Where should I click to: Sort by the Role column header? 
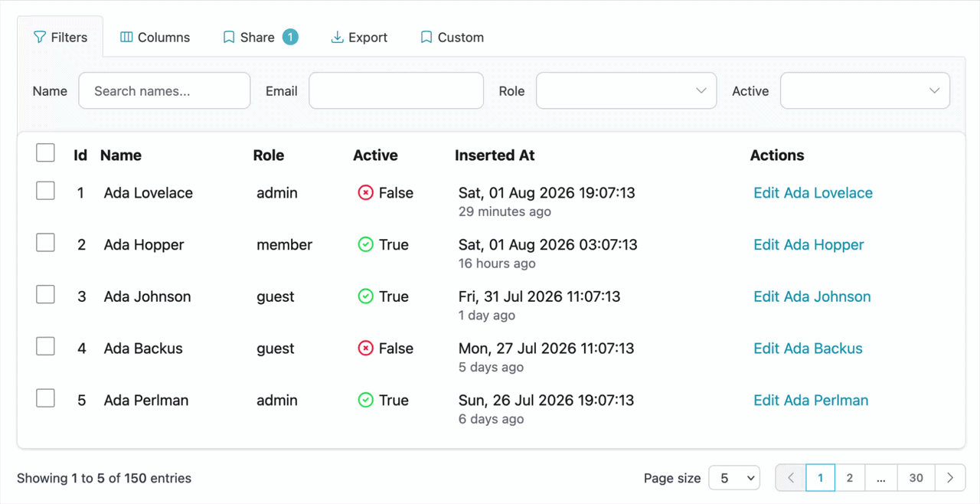[x=269, y=155]
